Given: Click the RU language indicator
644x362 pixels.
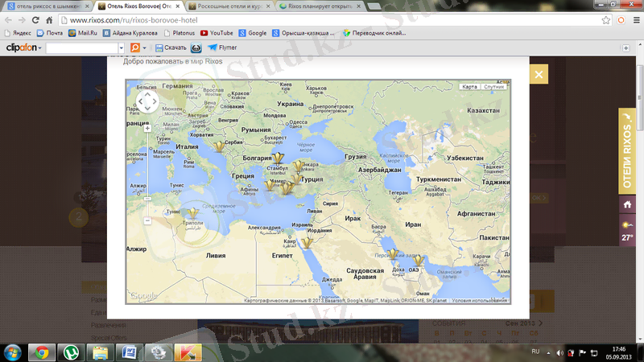Looking at the screenshot, I should coord(535,352).
